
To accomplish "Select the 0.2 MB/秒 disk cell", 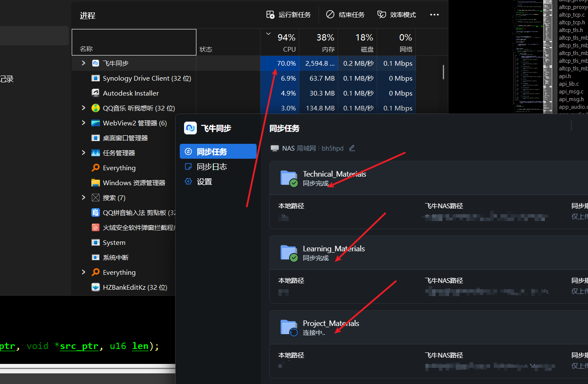I will (x=357, y=63).
